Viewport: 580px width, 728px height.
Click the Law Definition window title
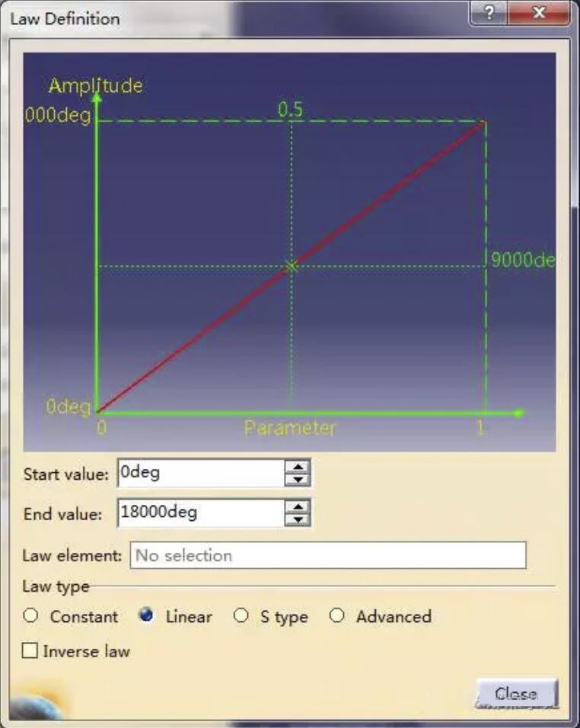coord(65,18)
